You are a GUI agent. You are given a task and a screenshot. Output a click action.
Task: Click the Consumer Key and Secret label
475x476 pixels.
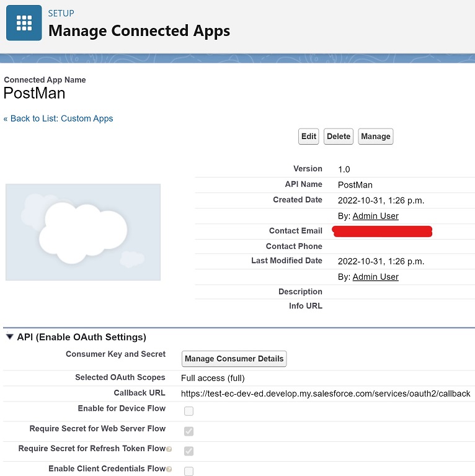coord(115,354)
